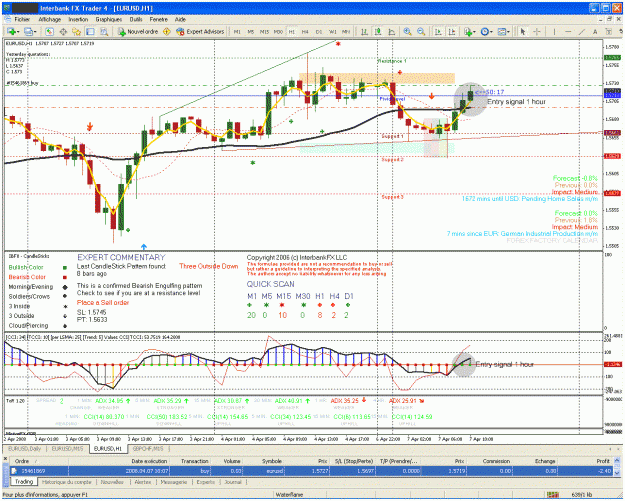Toggle the Market Watch window icon

[x=49, y=31]
